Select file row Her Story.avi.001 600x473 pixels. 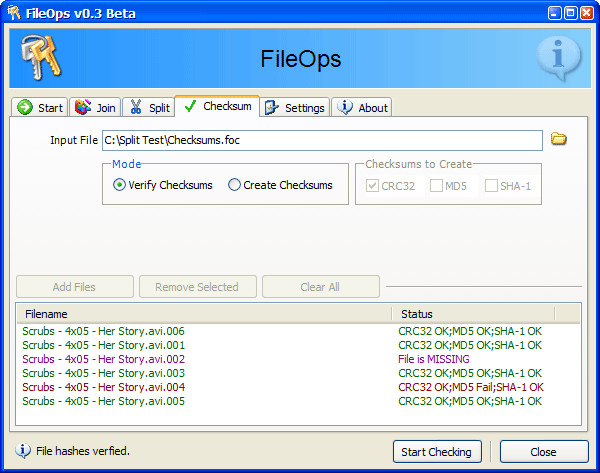[x=298, y=345]
